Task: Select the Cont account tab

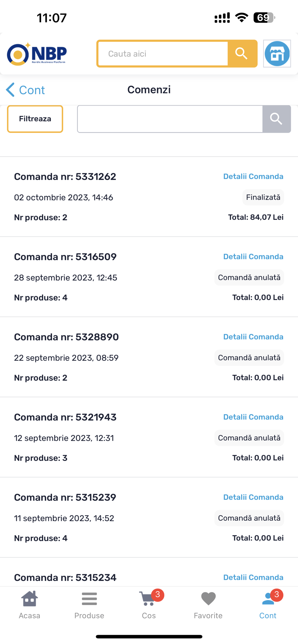Action: pyautogui.click(x=268, y=605)
